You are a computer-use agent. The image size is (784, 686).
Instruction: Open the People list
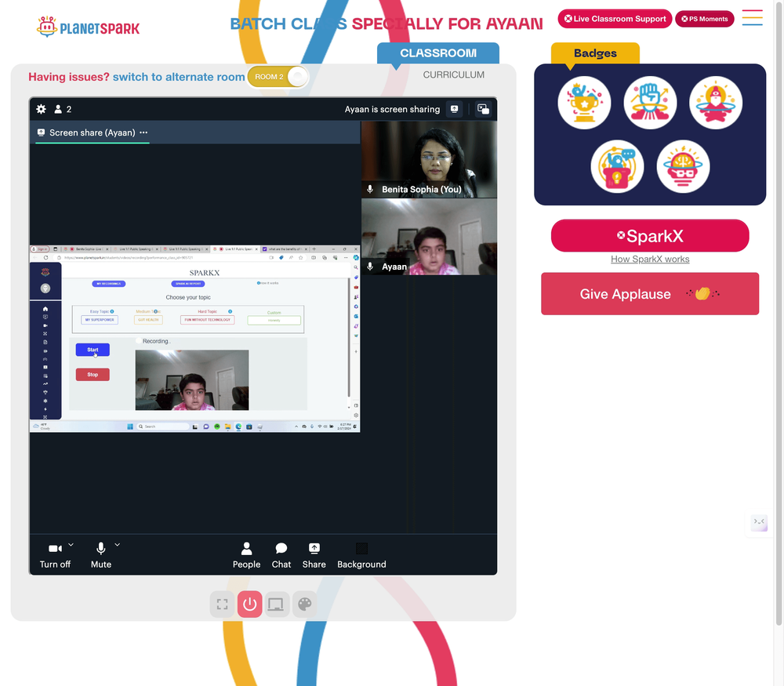pyautogui.click(x=246, y=556)
